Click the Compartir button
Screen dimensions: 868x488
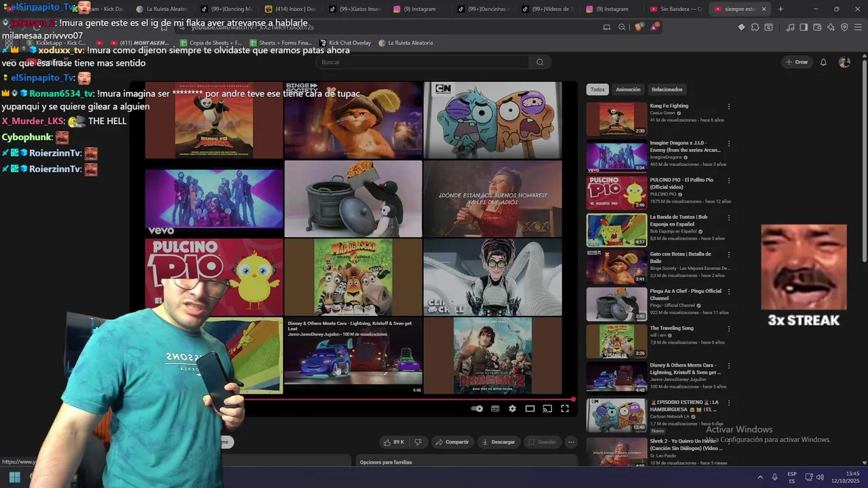[x=452, y=442]
